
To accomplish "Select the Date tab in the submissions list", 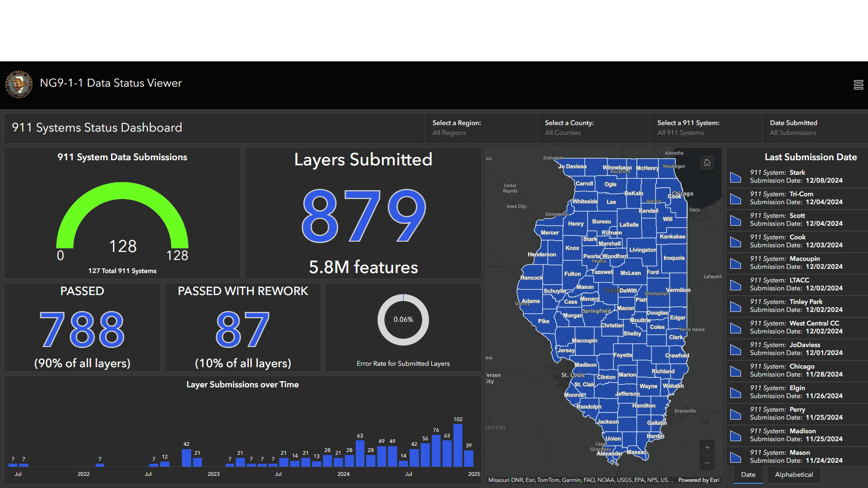I will (x=748, y=474).
